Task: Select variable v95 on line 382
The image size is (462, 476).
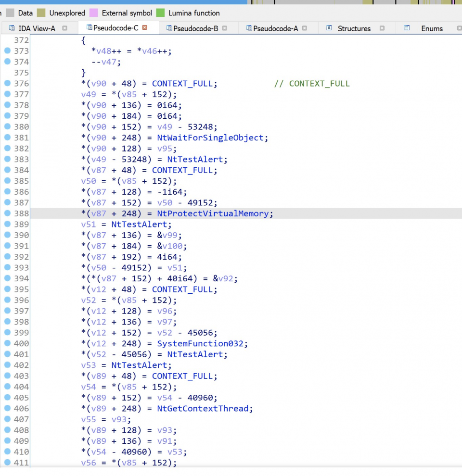Action: tap(165, 149)
